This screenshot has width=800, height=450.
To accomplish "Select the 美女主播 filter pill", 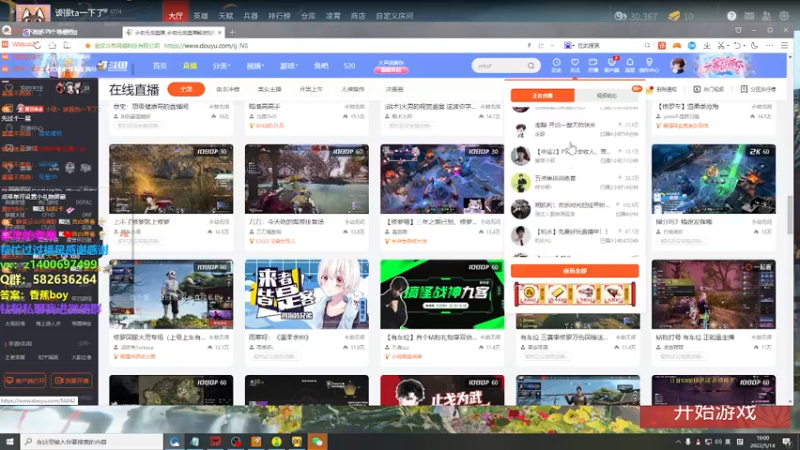I will 269,89.
